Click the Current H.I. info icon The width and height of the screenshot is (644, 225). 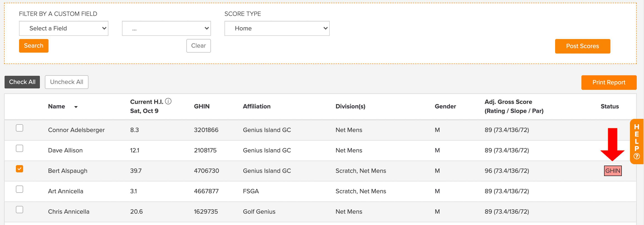tap(168, 101)
